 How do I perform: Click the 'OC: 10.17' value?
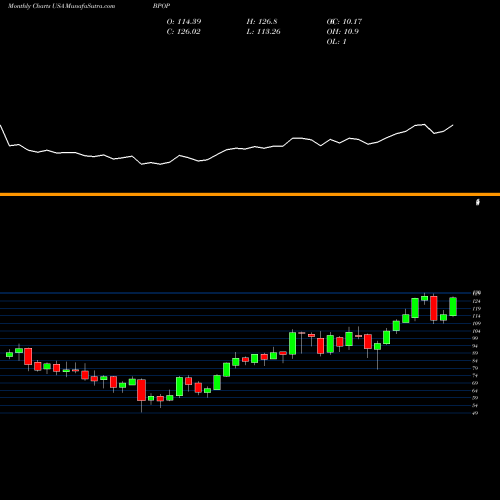(x=344, y=22)
